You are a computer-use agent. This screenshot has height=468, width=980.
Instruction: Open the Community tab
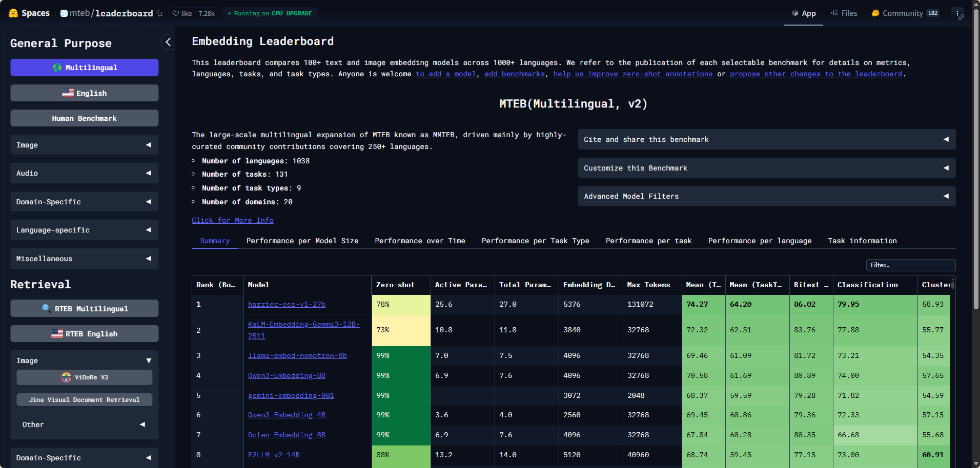tap(905, 13)
